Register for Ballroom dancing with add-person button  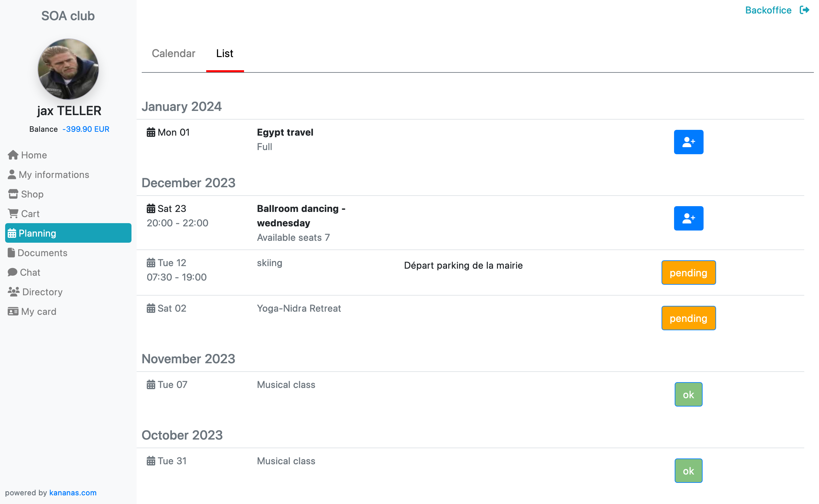click(688, 218)
